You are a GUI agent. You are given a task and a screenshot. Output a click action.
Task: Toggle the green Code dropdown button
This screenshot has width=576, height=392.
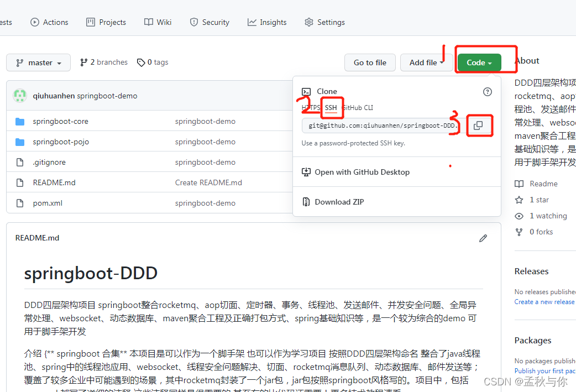point(479,62)
